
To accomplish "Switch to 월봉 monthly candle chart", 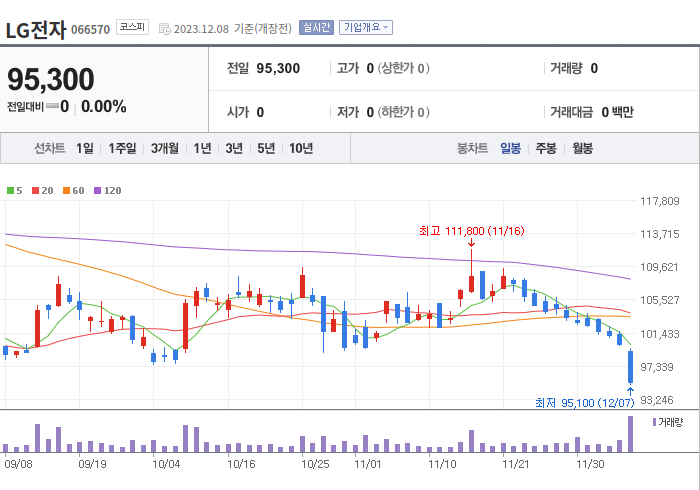I will (x=583, y=148).
